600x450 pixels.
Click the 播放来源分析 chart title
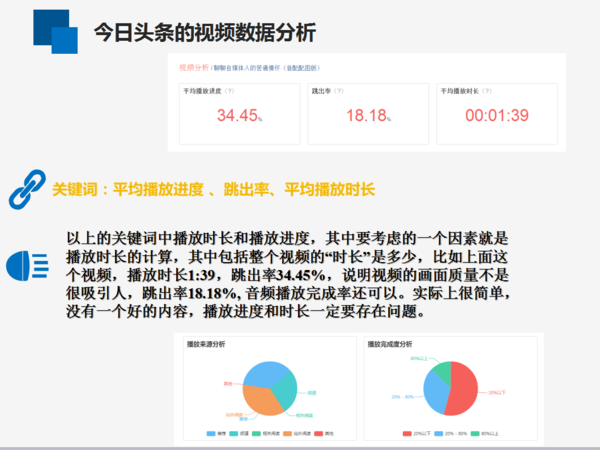click(x=206, y=344)
